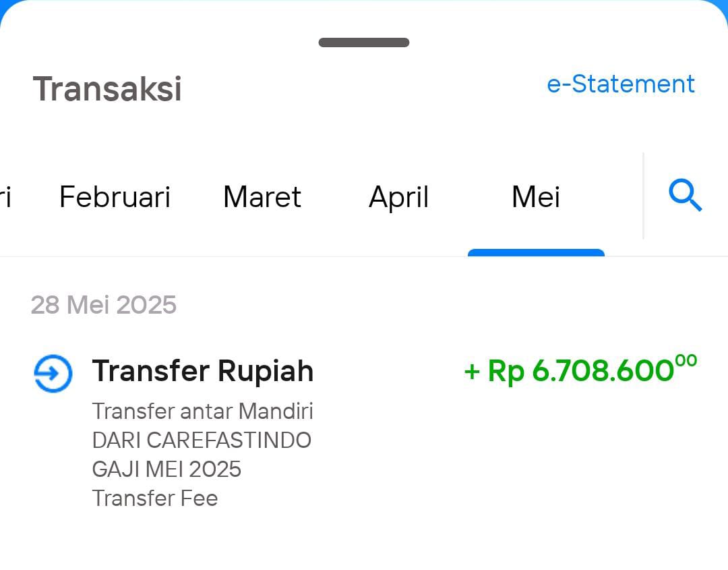Select the Mei month tab

point(536,196)
